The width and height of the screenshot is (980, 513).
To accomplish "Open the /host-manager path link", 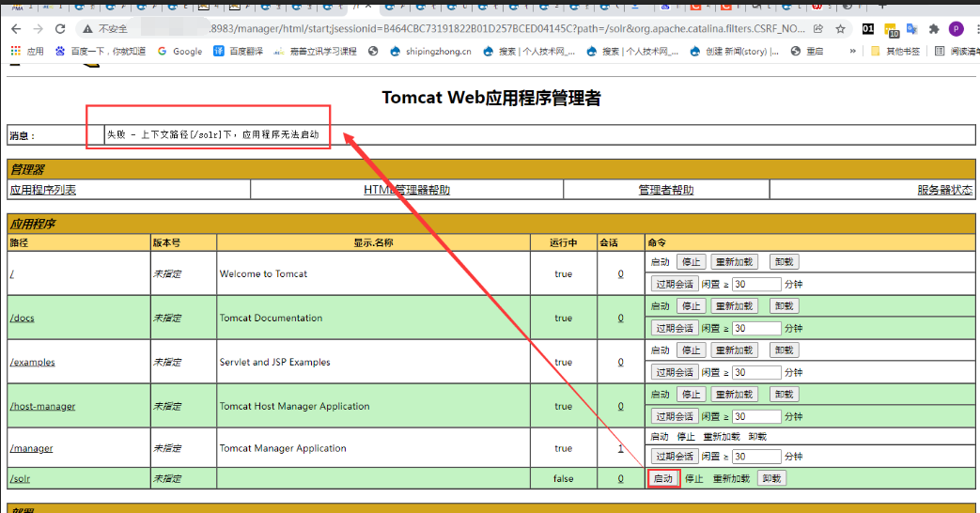I will click(x=42, y=406).
